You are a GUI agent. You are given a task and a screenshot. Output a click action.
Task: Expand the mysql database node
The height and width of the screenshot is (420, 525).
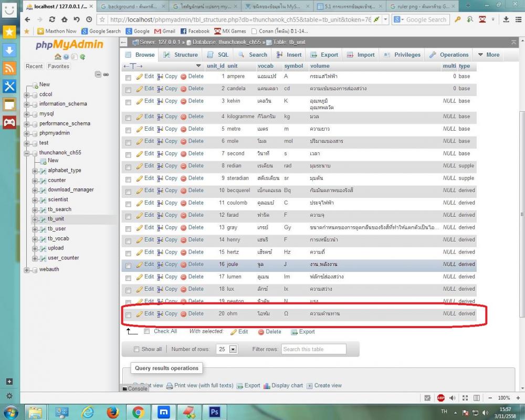tap(26, 114)
